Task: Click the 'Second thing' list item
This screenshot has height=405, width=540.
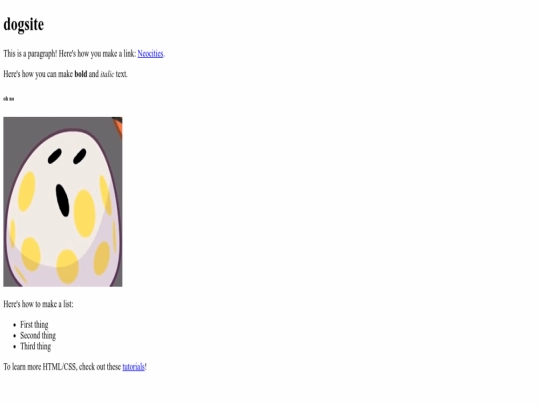Action: click(38, 335)
